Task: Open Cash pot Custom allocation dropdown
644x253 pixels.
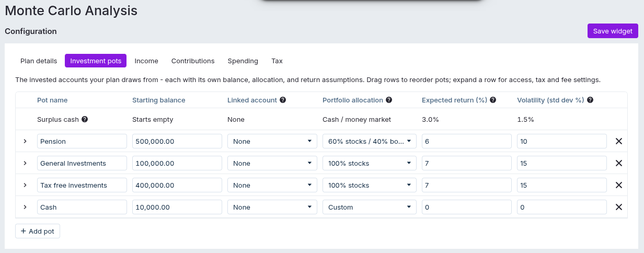Action: coord(370,207)
